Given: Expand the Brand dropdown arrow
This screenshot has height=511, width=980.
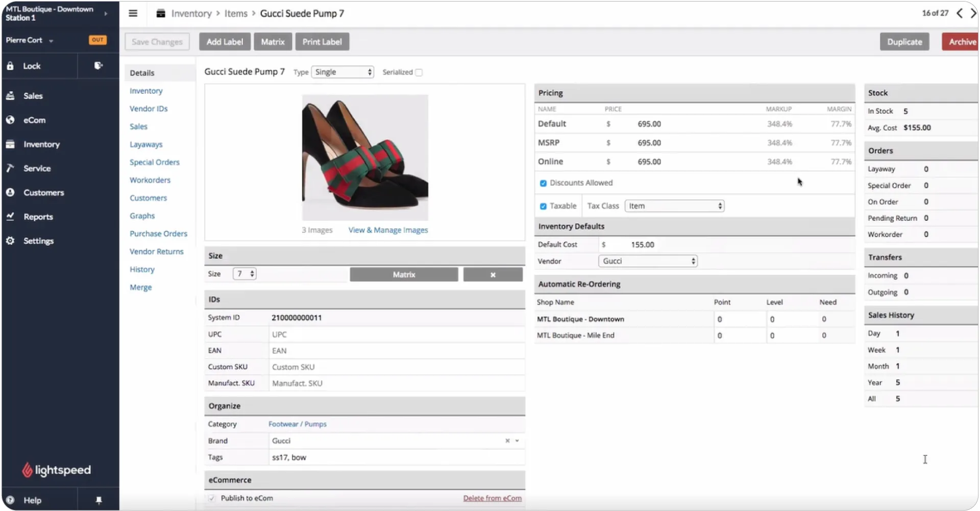Looking at the screenshot, I should 517,441.
